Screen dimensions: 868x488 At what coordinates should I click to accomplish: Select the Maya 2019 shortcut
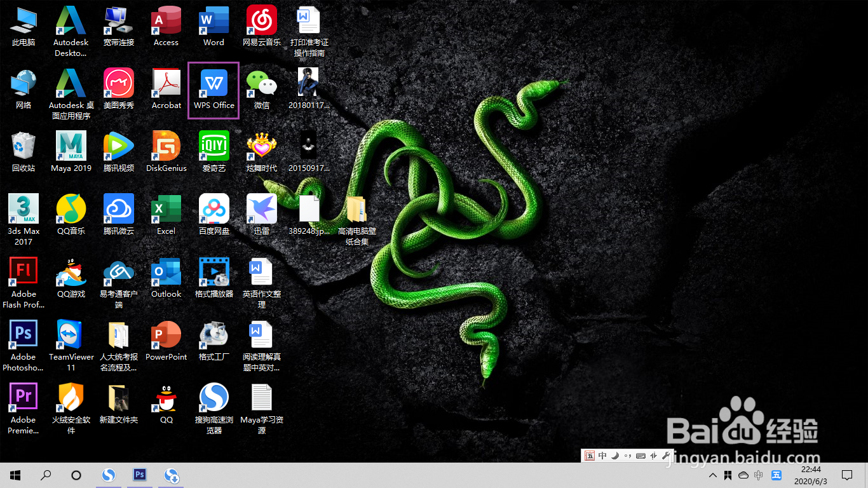coord(71,152)
